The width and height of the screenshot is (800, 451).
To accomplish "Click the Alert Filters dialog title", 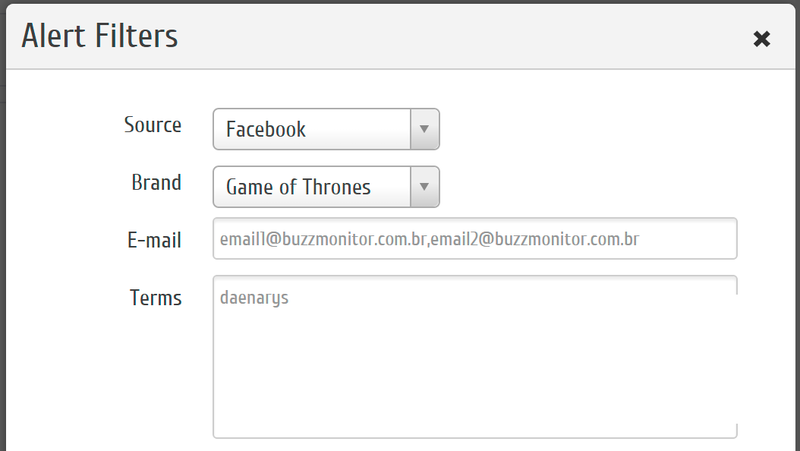I will coord(100,37).
